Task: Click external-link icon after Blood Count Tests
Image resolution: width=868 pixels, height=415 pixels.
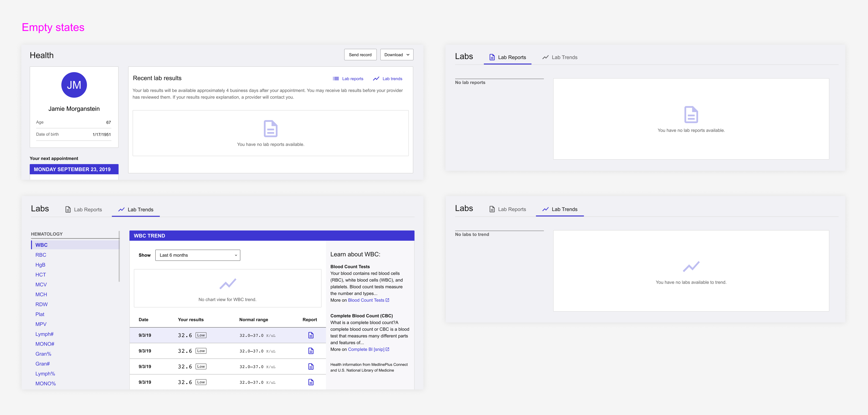Action: [x=387, y=300]
